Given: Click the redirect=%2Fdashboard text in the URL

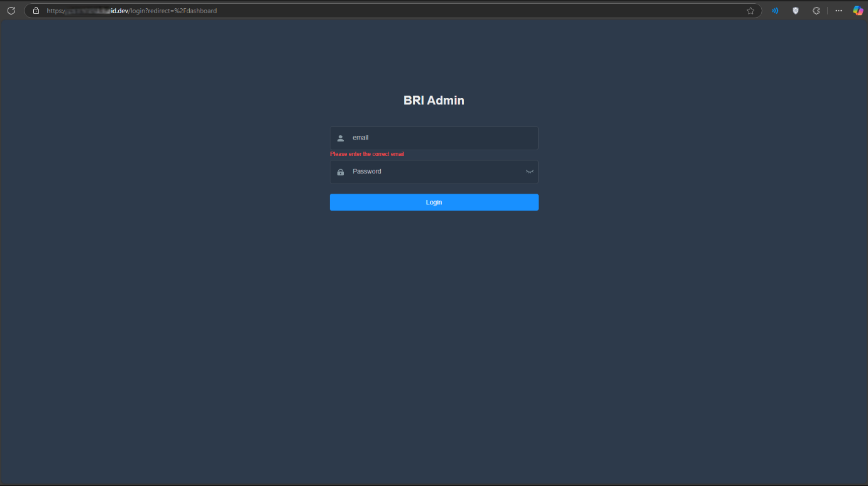Looking at the screenshot, I should (182, 11).
